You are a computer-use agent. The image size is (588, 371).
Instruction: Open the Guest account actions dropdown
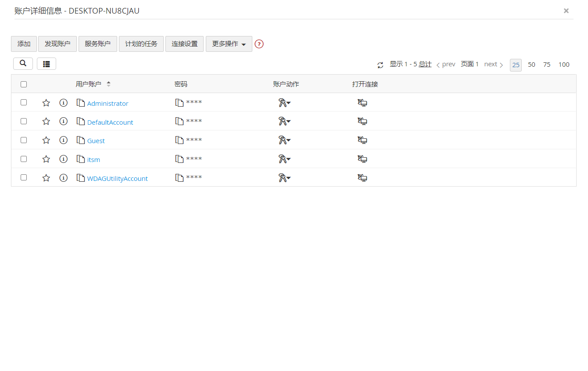click(x=285, y=140)
